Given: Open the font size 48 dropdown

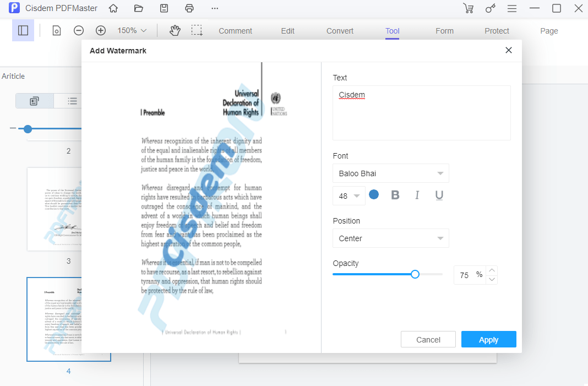Looking at the screenshot, I should tap(349, 196).
